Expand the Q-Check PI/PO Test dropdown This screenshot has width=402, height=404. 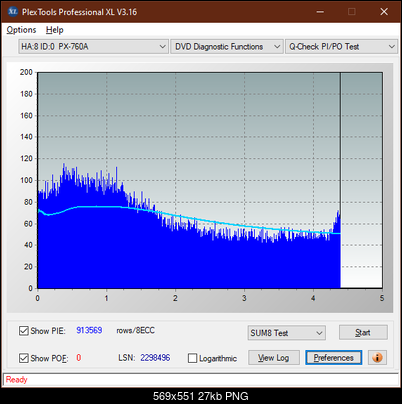(x=341, y=47)
